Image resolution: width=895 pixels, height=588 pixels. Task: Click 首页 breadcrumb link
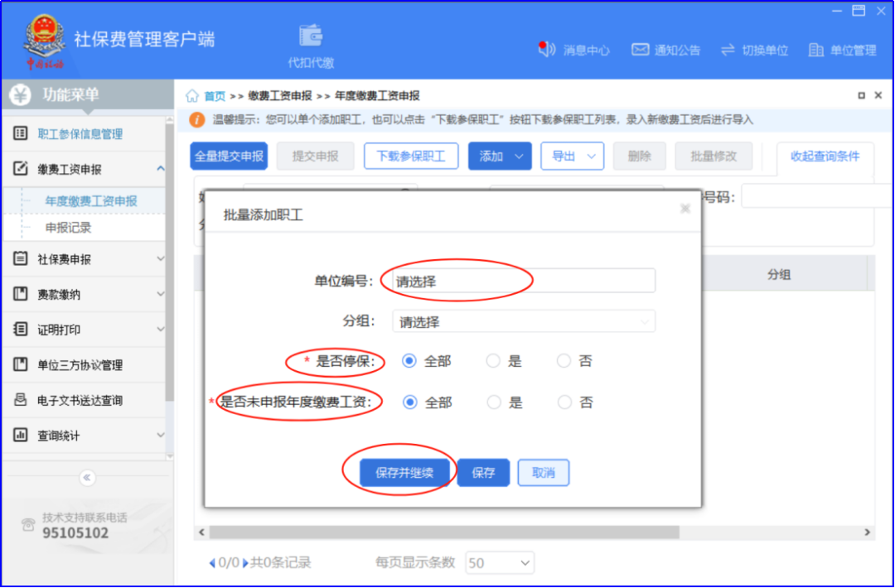pyautogui.click(x=215, y=96)
